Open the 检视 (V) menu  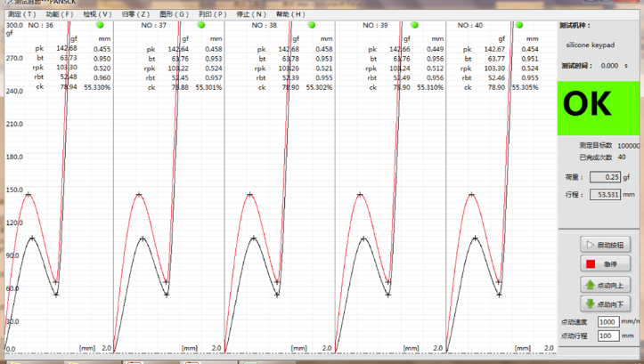(x=97, y=14)
